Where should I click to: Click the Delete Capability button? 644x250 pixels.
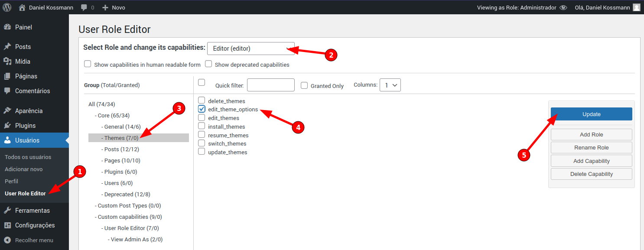(592, 174)
